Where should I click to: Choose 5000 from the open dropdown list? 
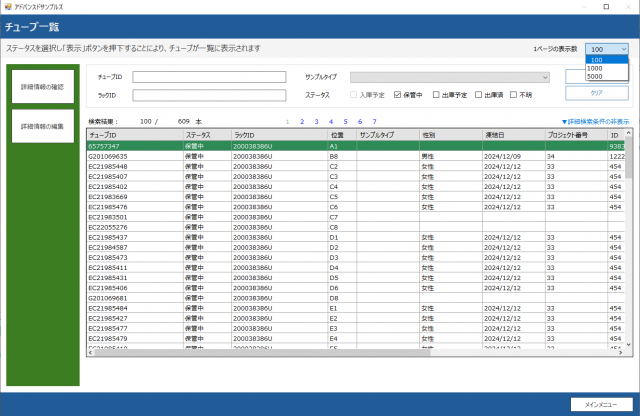pyautogui.click(x=596, y=76)
